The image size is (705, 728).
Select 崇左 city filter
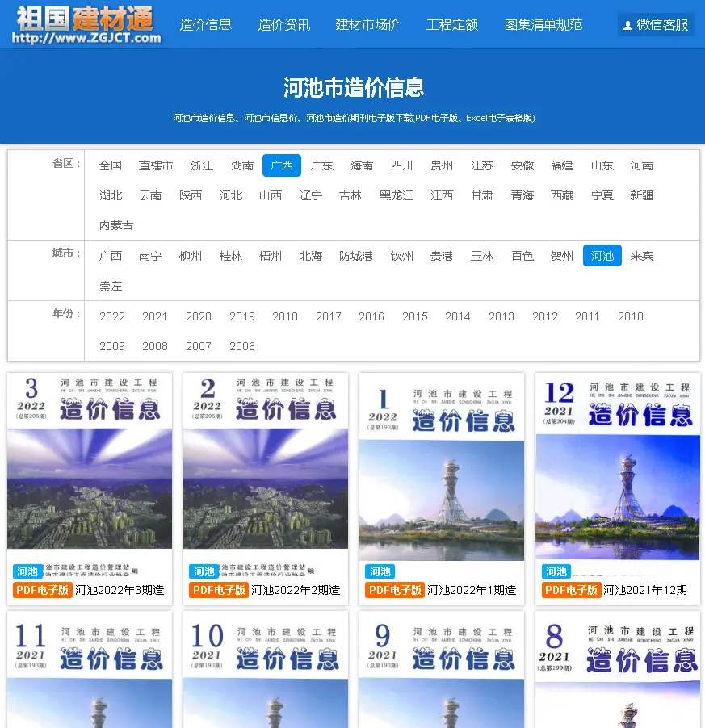pos(111,286)
